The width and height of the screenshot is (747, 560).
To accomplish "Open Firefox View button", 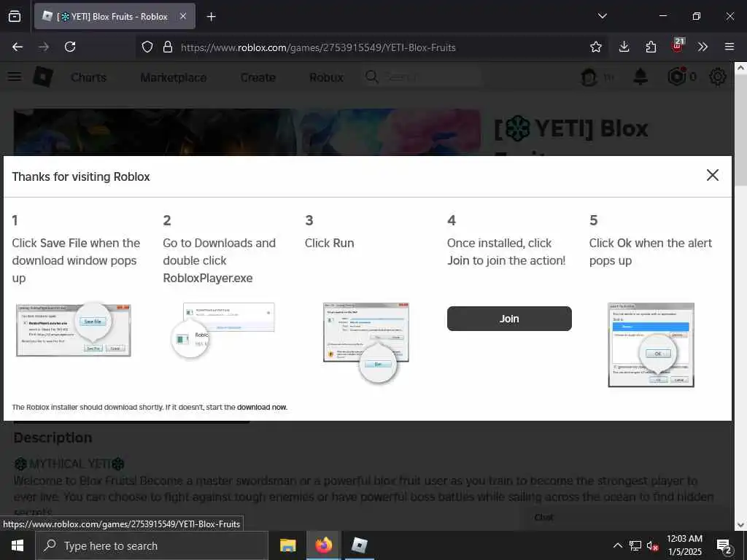I will point(15,16).
